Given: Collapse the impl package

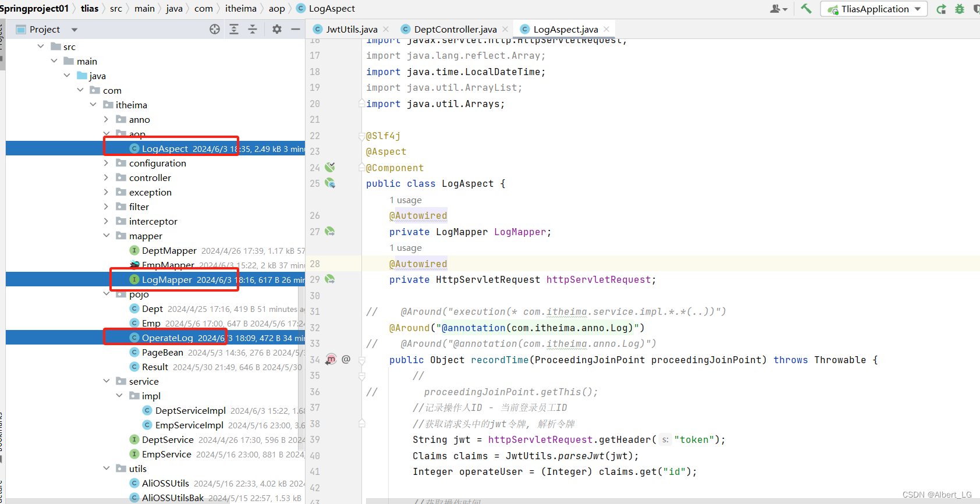Looking at the screenshot, I should [119, 396].
